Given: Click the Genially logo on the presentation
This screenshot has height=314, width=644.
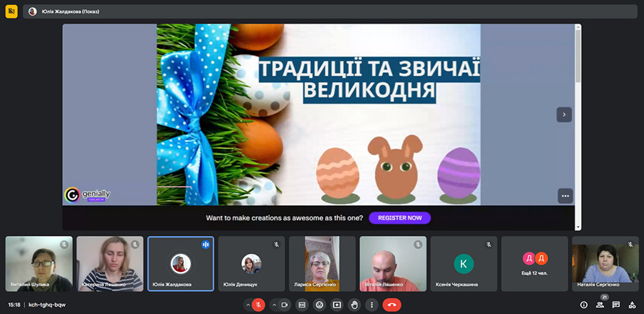Looking at the screenshot, I should tap(87, 195).
